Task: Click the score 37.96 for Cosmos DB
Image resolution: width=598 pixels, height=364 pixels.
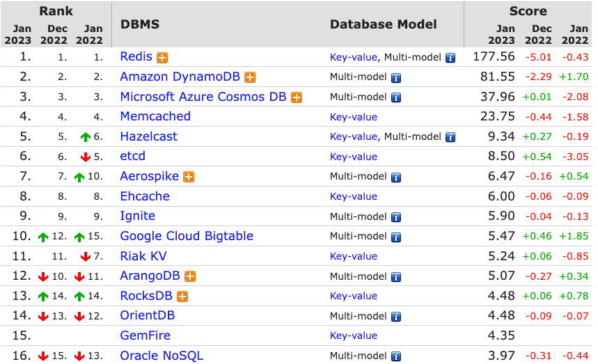Action: click(x=498, y=97)
